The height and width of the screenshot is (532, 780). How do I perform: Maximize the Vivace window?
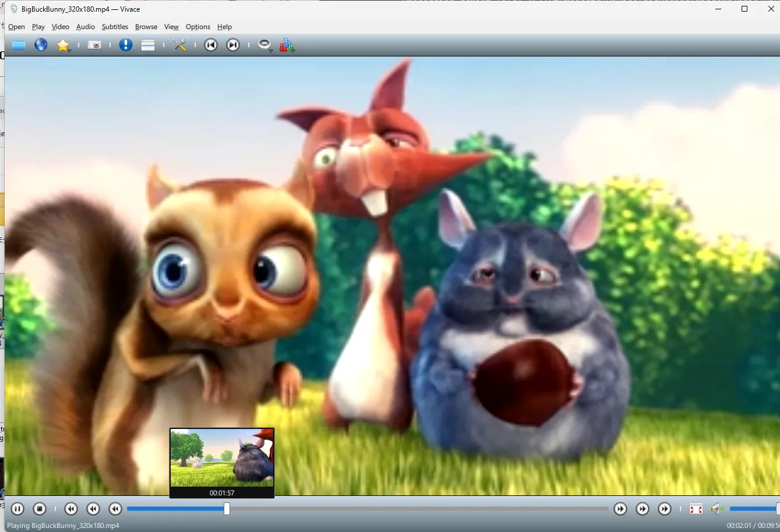(744, 9)
